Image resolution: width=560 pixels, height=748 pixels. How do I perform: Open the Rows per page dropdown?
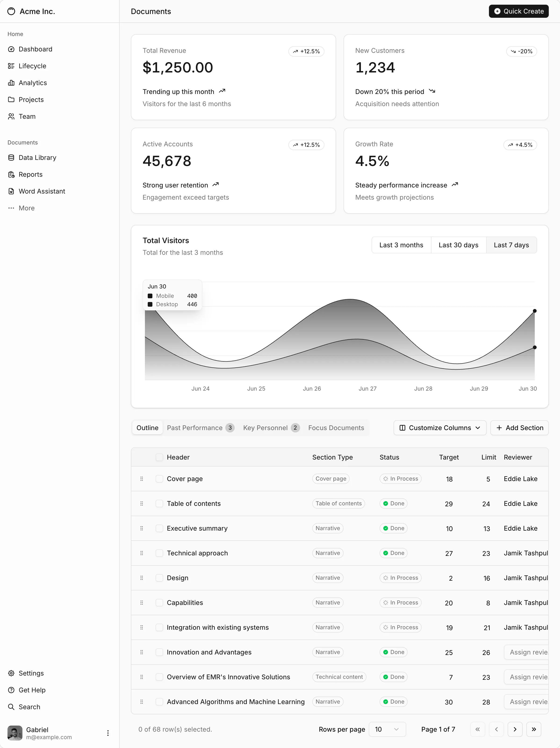(387, 729)
